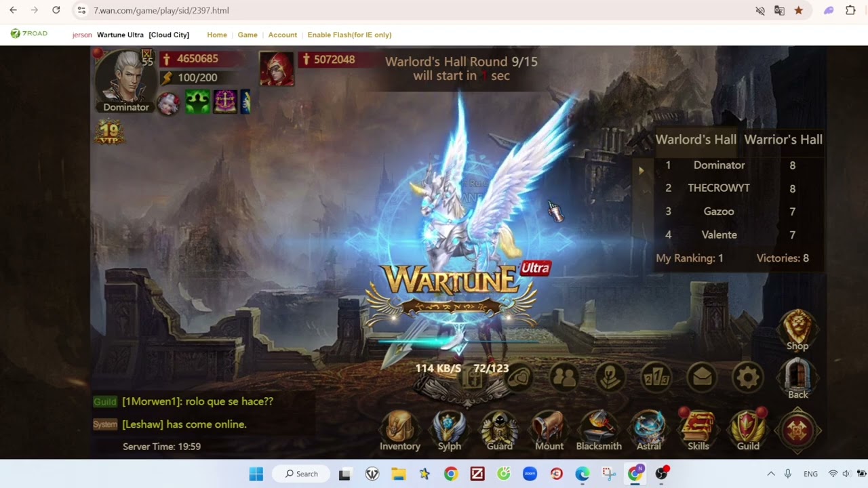Click the ENG language indicator
This screenshot has width=868, height=488.
[810, 474]
